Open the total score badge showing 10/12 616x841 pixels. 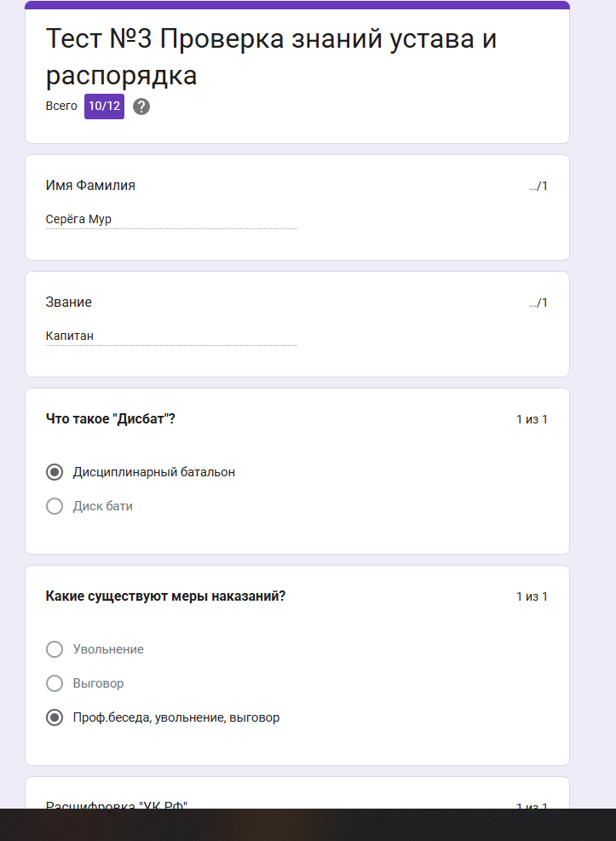103,107
